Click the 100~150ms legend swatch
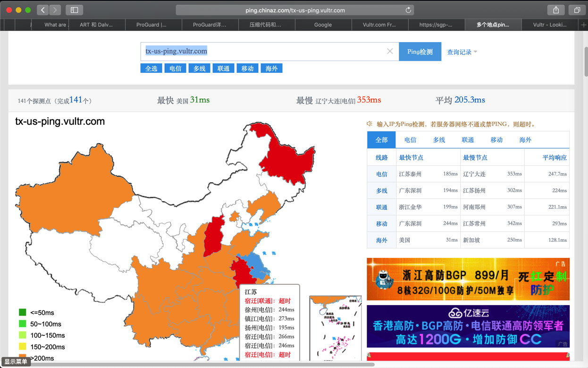The width and height of the screenshot is (588, 368). point(22,335)
